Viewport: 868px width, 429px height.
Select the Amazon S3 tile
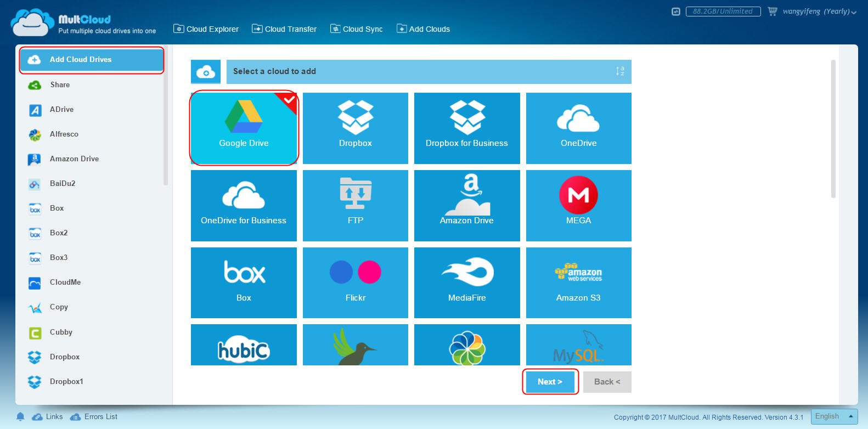(x=579, y=283)
